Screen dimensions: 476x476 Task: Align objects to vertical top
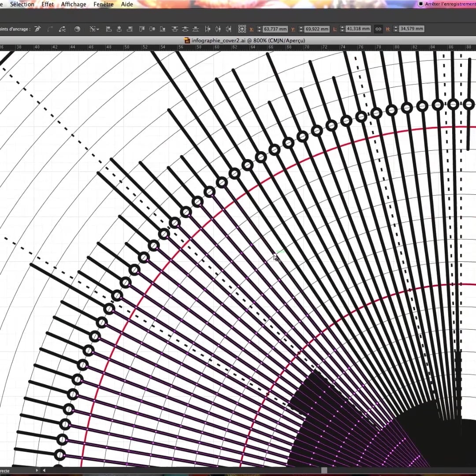[x=142, y=29]
